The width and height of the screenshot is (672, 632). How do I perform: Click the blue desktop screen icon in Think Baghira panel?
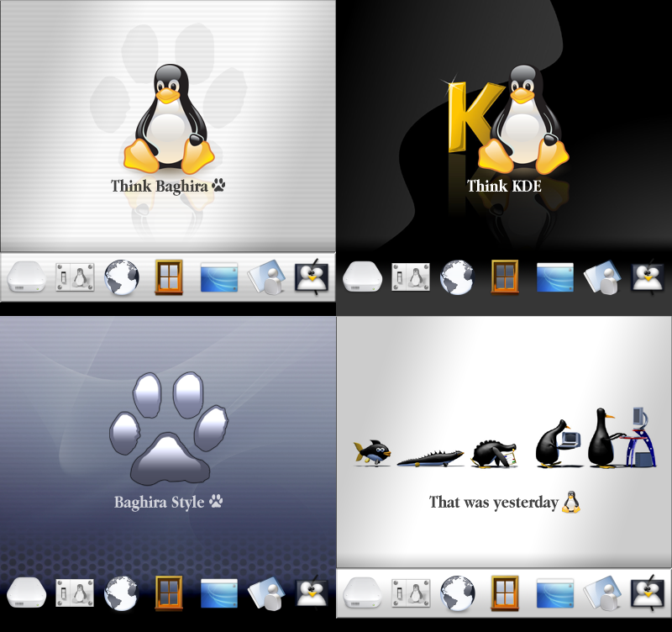219,277
